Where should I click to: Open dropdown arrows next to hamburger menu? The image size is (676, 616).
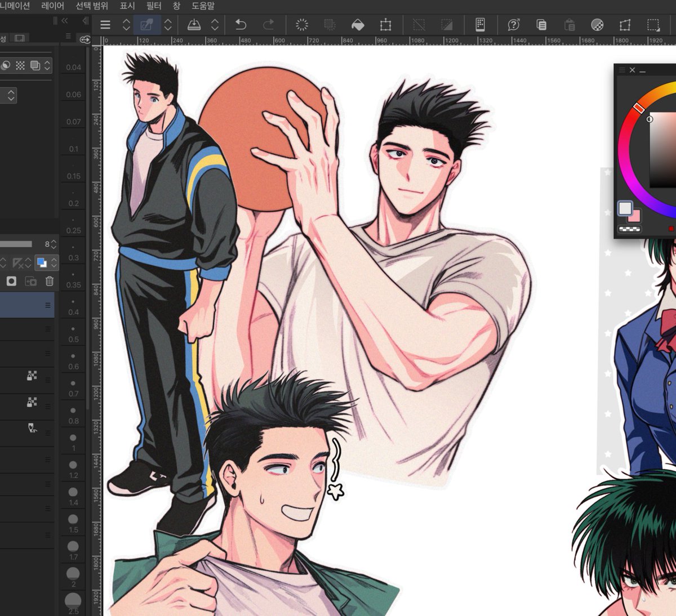pos(126,25)
